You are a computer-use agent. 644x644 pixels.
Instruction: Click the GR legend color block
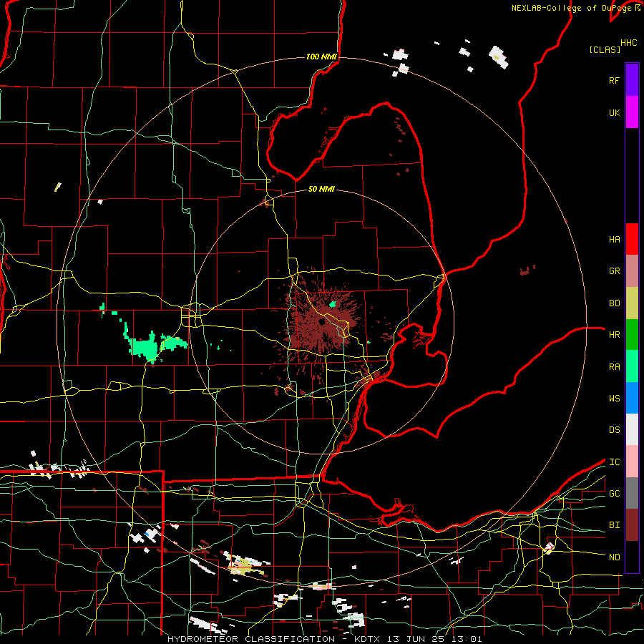point(632,270)
